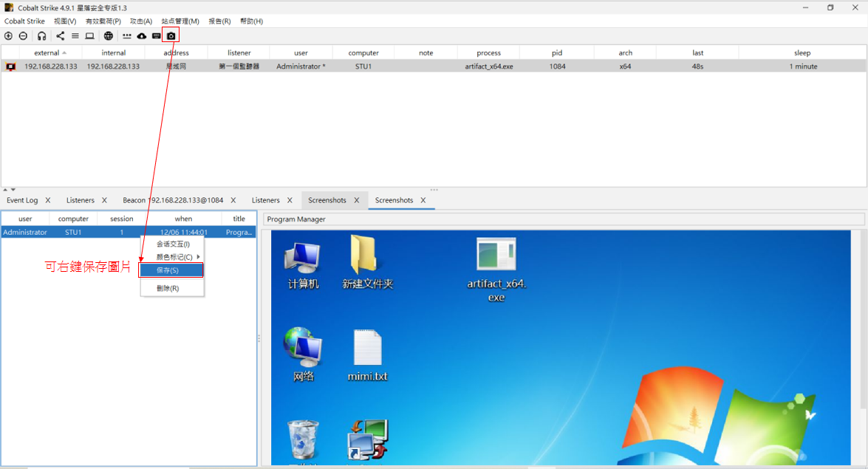Image resolution: width=868 pixels, height=469 pixels.
Task: Choose 会话交互(I) in the context menu
Action: click(172, 244)
